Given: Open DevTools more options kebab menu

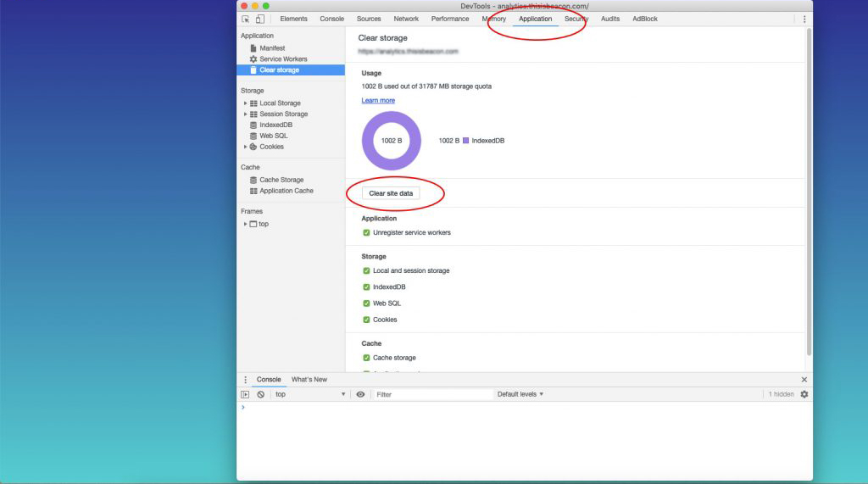Looking at the screenshot, I should (804, 19).
